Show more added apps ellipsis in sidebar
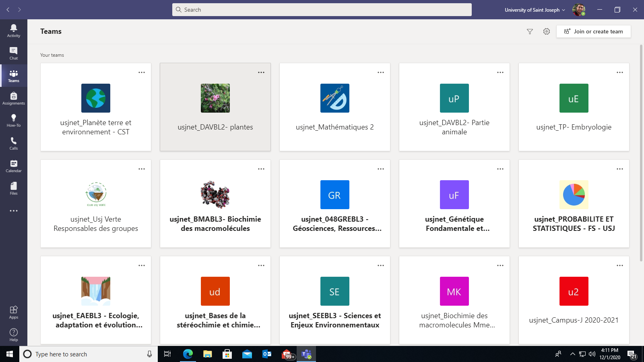The width and height of the screenshot is (644, 362). click(14, 211)
